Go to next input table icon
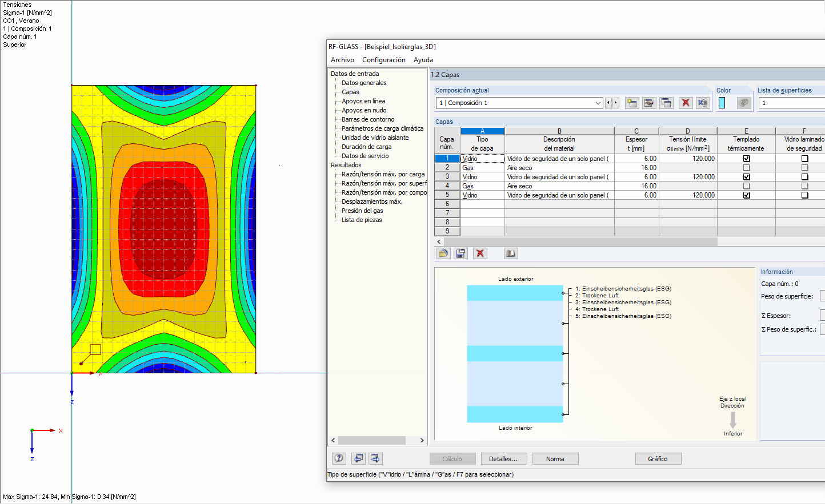The height and width of the screenshot is (504, 825). (x=375, y=458)
